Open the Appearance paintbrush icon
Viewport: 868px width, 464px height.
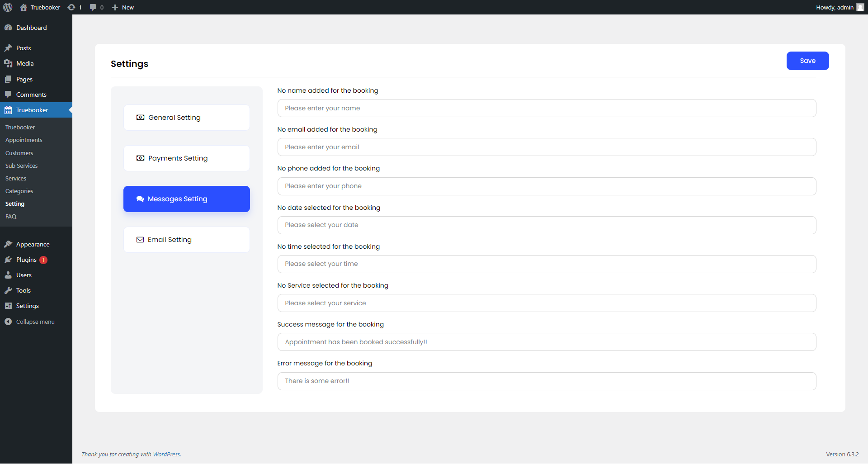pyautogui.click(x=9, y=244)
